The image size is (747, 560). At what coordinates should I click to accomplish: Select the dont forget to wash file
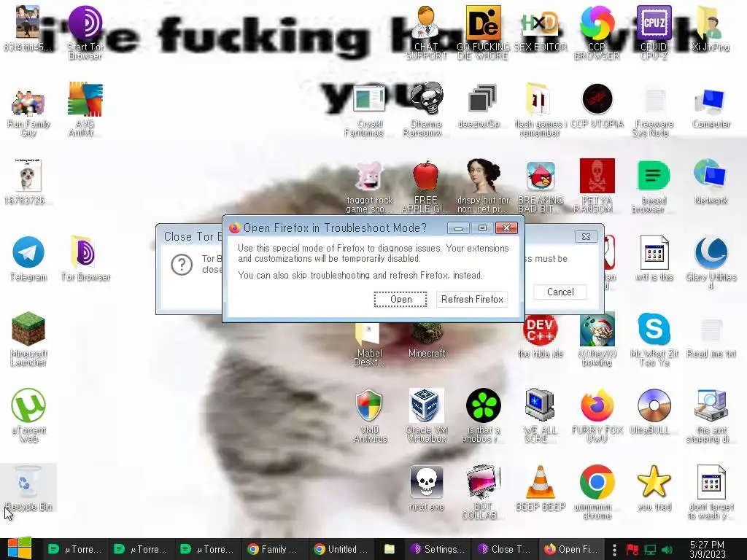(711, 491)
